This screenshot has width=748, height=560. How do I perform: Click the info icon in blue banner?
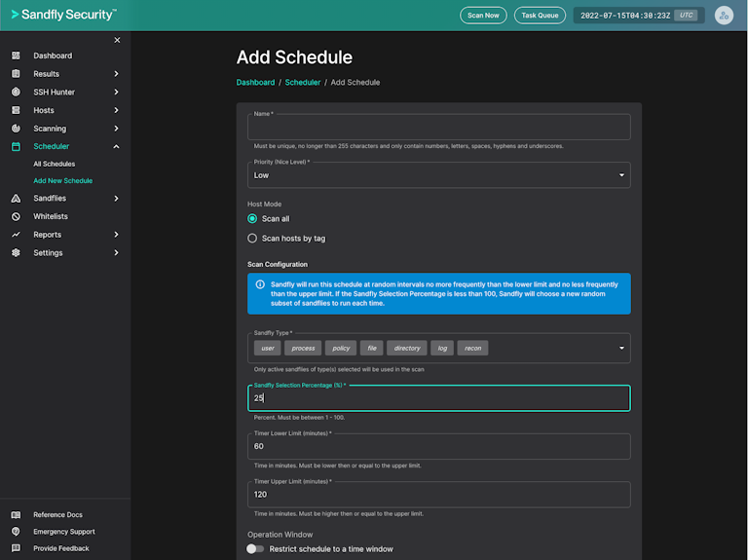260,284
